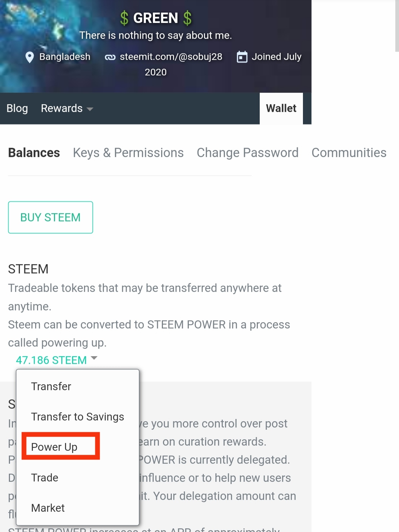Go to Keys & Permissions
Image resolution: width=399 pixels, height=532 pixels.
click(128, 153)
